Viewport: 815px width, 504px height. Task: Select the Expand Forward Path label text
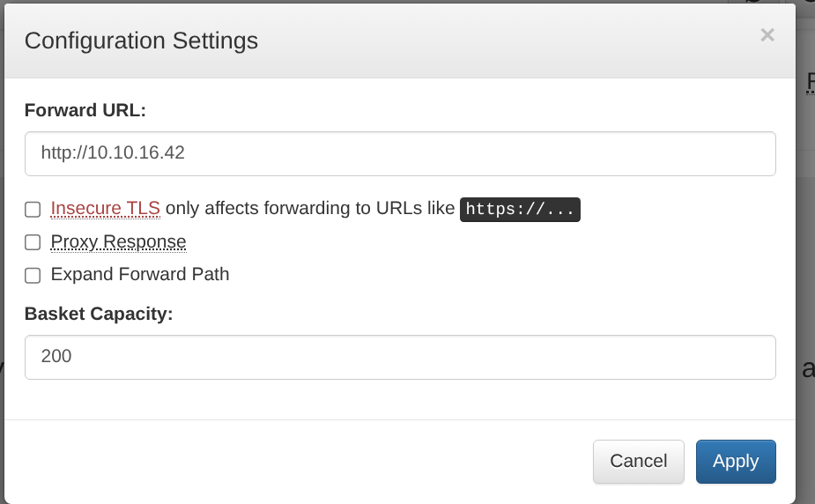point(140,274)
